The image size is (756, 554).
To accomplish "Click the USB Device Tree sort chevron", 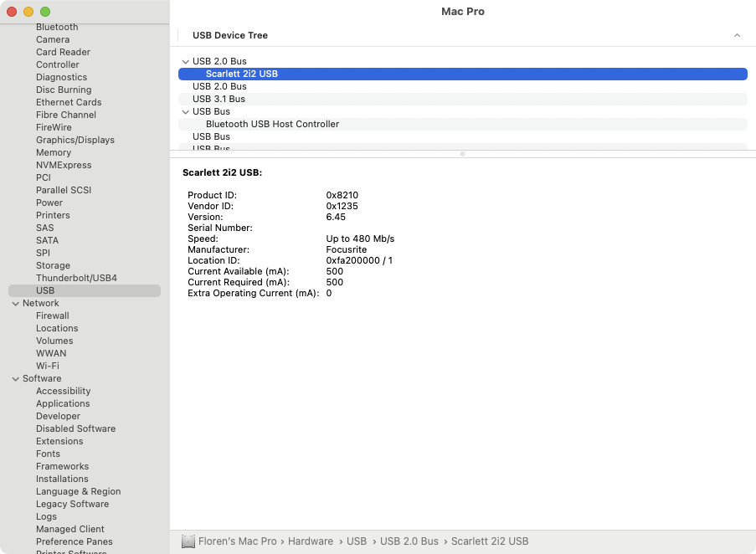I will click(737, 35).
